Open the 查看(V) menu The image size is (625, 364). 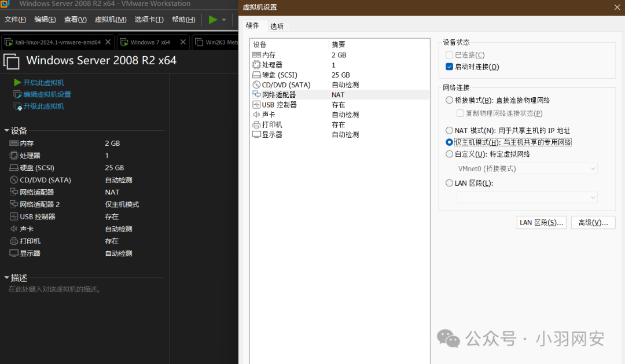click(75, 20)
